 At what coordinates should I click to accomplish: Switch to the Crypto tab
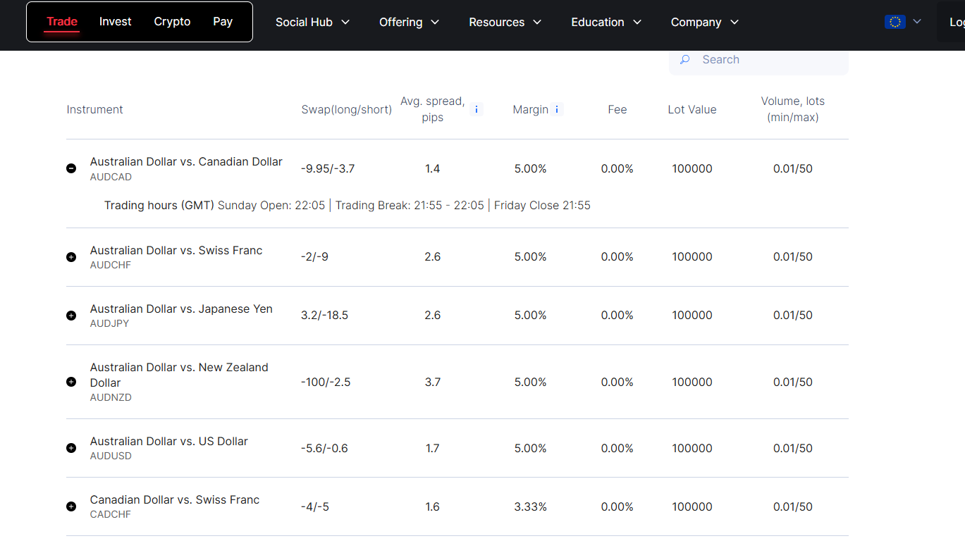[172, 22]
